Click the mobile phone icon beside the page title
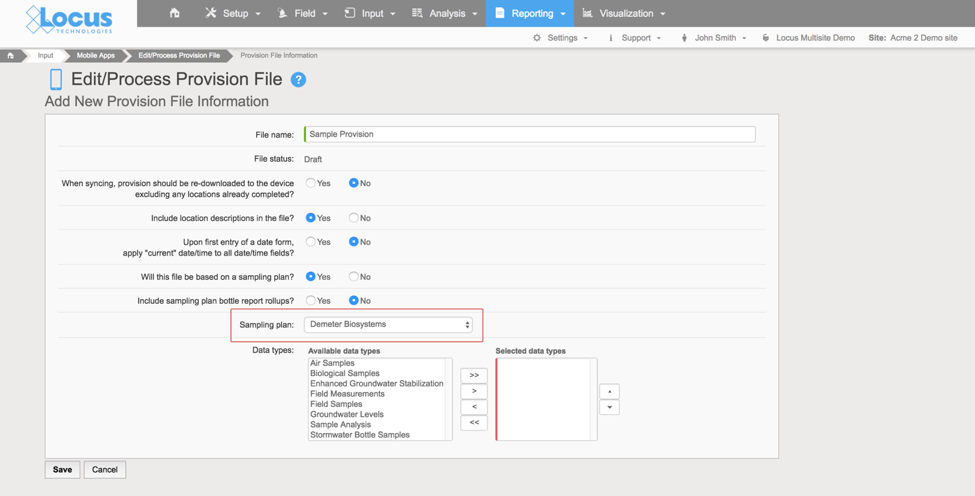 tap(56, 80)
